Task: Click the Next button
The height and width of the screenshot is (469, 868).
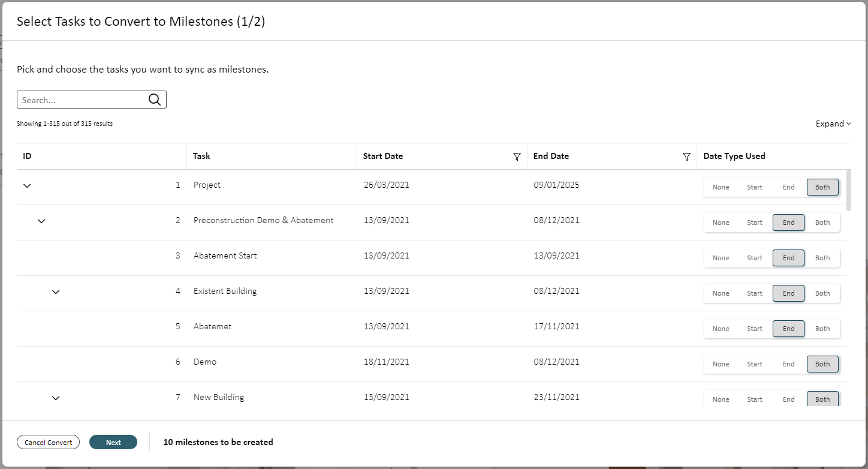Action: tap(113, 442)
